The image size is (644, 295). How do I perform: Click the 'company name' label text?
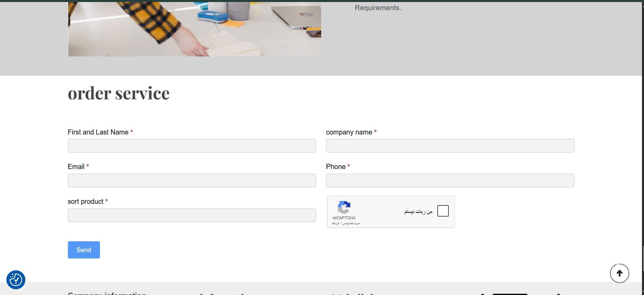pyautogui.click(x=349, y=132)
